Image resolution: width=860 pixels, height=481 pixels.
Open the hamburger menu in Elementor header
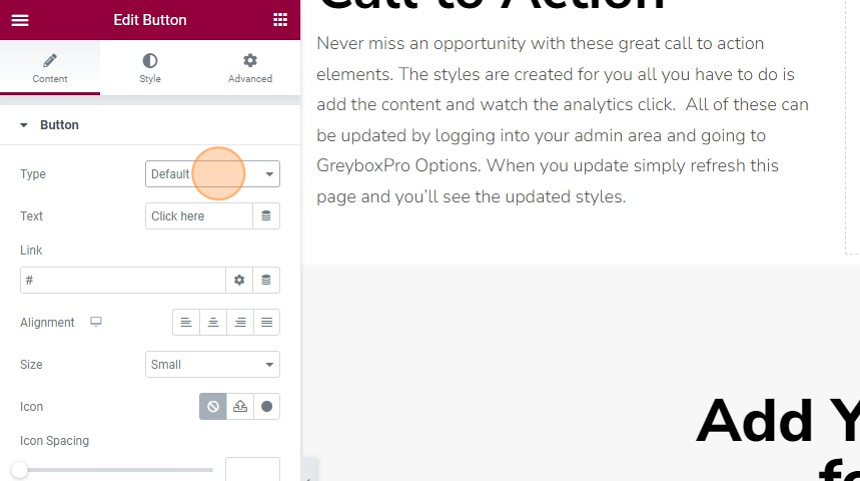(20, 20)
